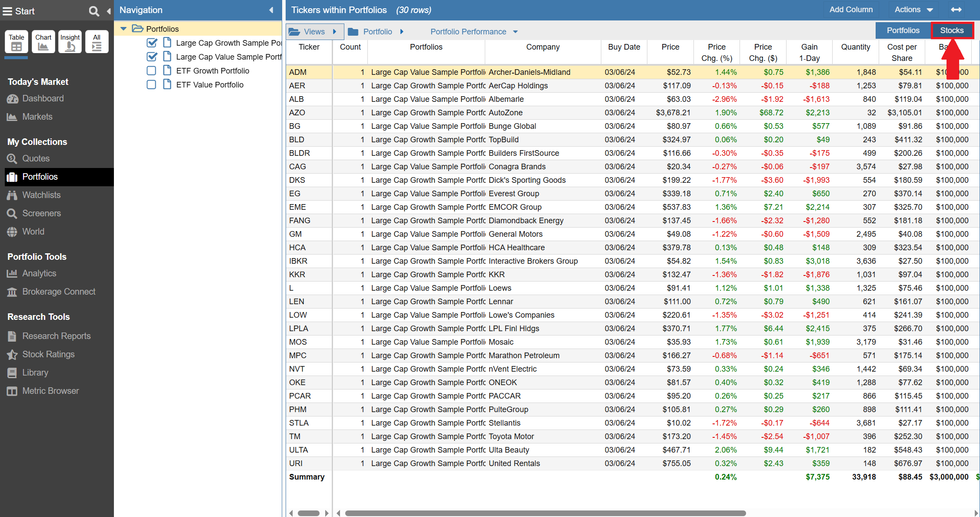Viewport: 980px width, 517px height.
Task: Select the ADM ticker row
Action: pyautogui.click(x=633, y=72)
